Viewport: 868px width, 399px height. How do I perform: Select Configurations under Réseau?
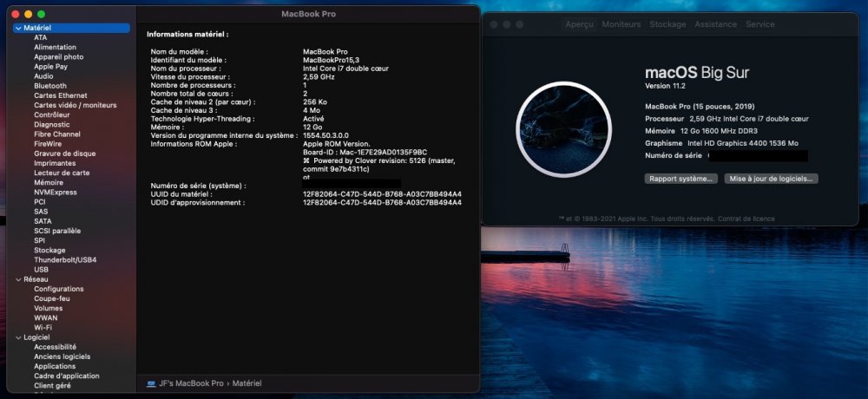[59, 289]
